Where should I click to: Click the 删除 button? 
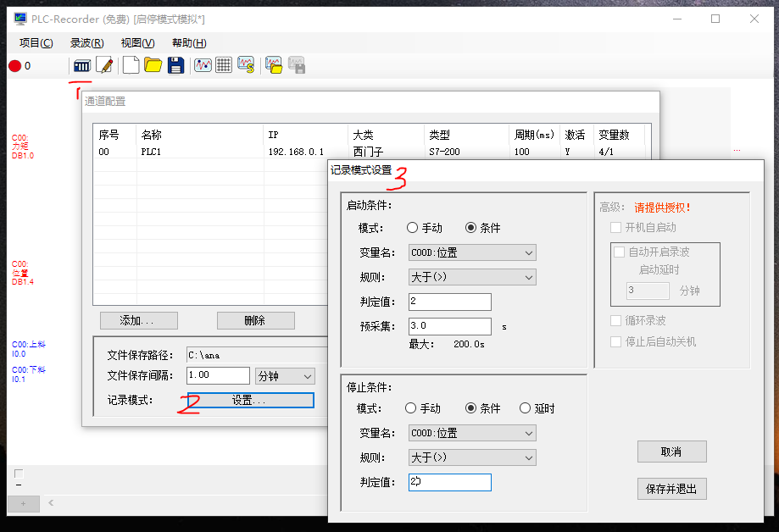point(256,320)
